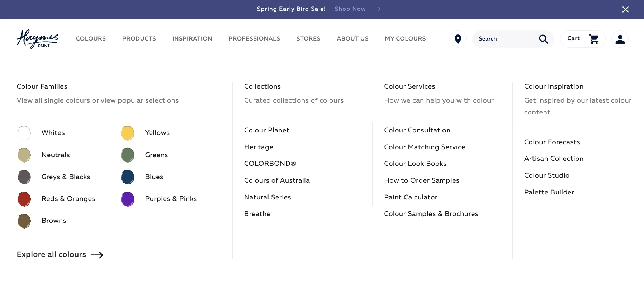Click the Haymes Paint logo
The width and height of the screenshot is (644, 282).
click(x=38, y=39)
